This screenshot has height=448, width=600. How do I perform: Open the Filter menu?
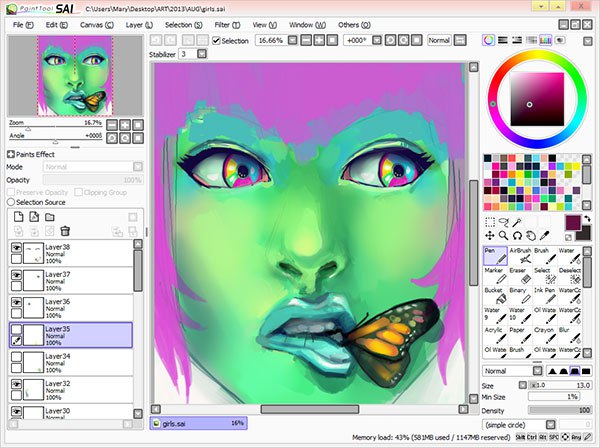(x=225, y=23)
